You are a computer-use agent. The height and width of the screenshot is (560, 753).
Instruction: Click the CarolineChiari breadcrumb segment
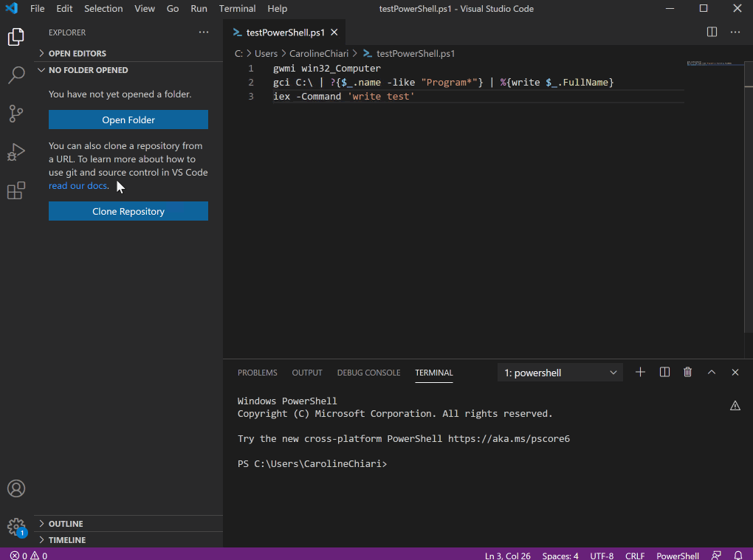(319, 53)
